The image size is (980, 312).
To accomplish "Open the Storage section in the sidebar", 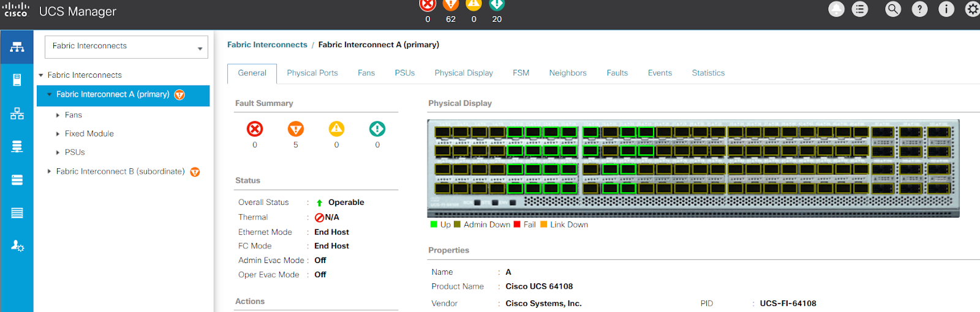I will [17, 213].
